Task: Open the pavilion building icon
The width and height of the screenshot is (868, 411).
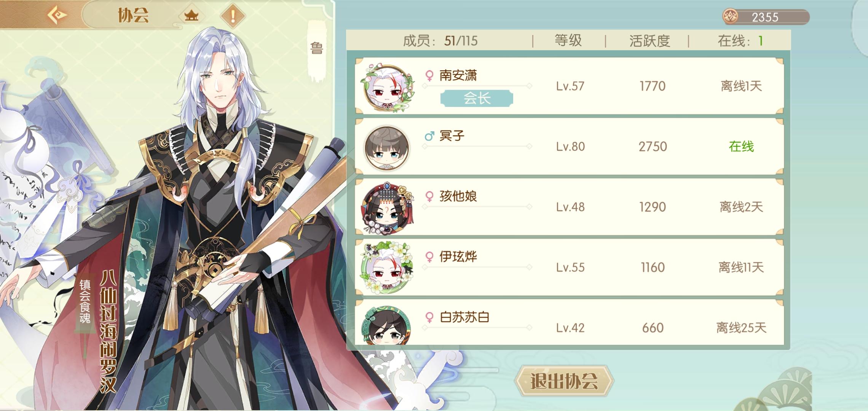Action: click(191, 16)
